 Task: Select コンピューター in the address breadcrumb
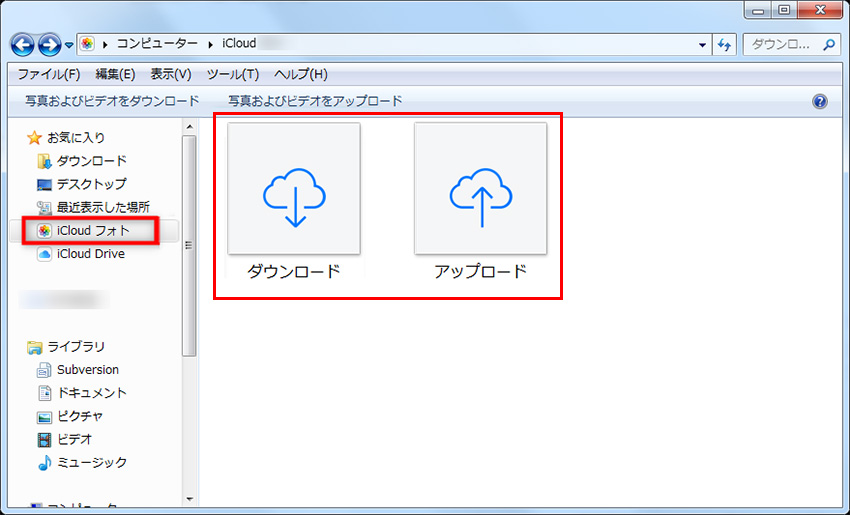coord(157,43)
